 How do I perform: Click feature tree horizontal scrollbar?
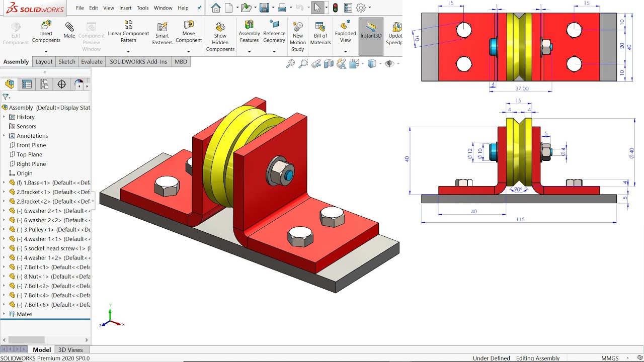click(26, 340)
